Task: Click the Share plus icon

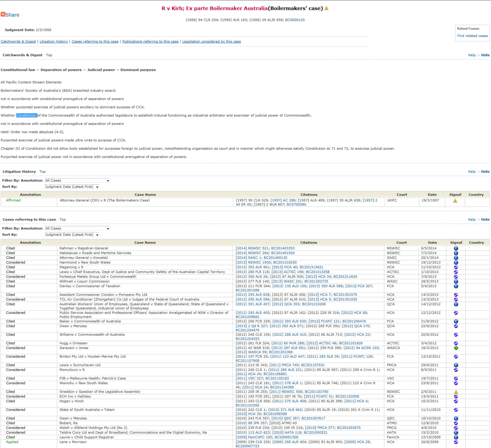Action: [x=3, y=14]
